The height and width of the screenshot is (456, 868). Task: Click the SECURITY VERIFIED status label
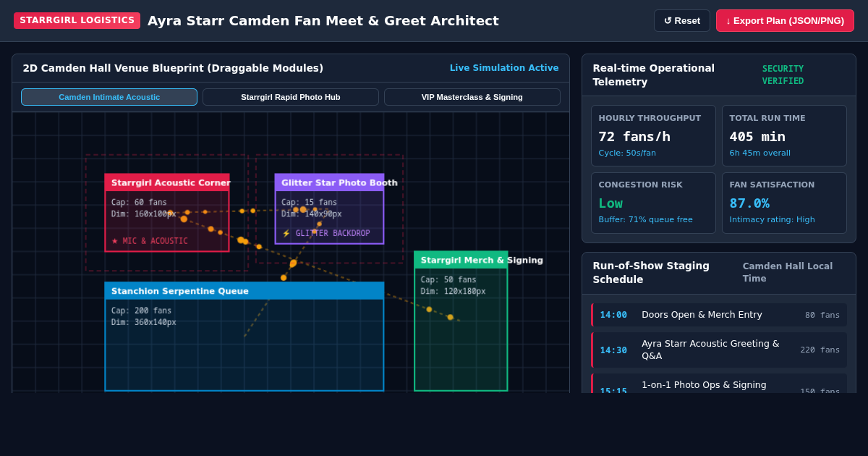click(x=783, y=75)
